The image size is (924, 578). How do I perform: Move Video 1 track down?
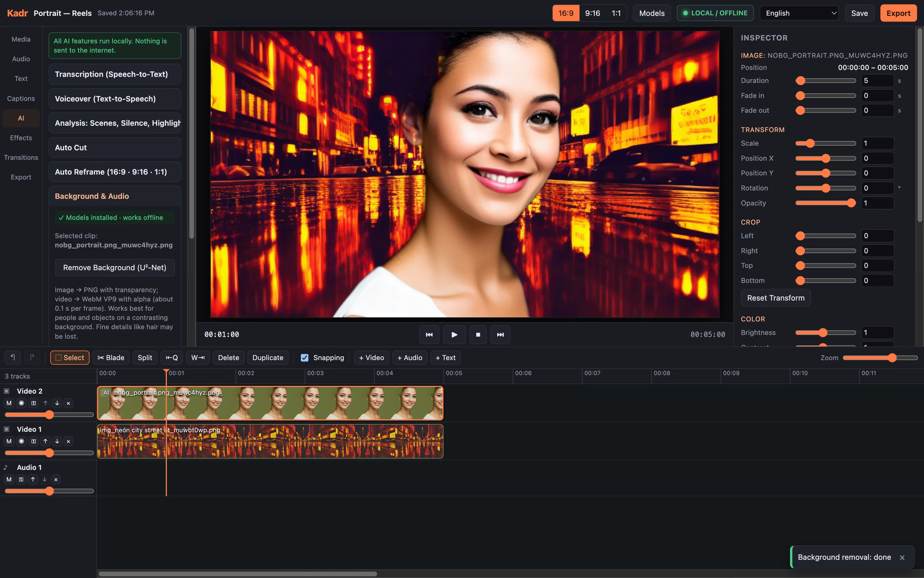(57, 441)
